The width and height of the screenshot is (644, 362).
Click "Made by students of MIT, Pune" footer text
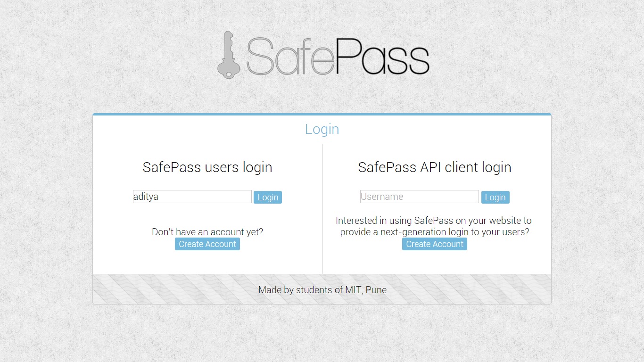point(322,290)
